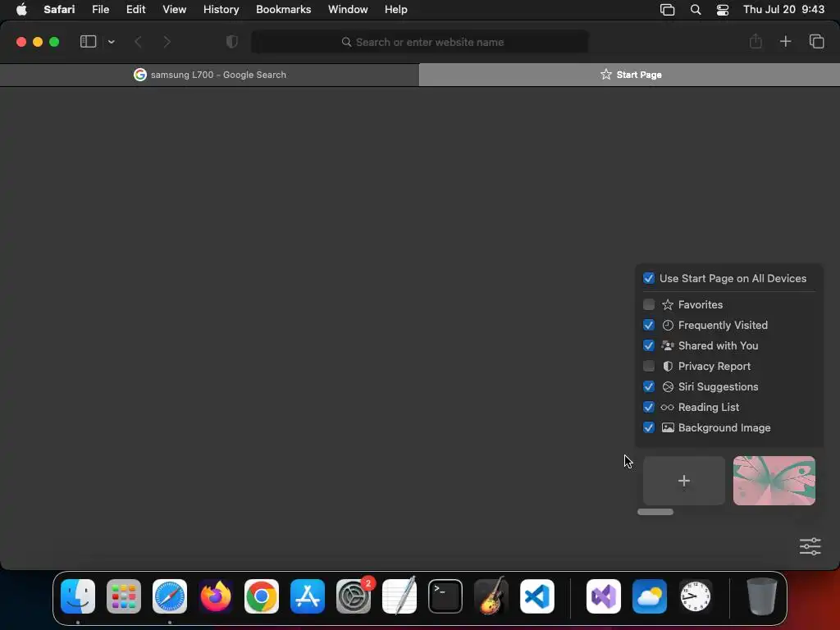Open GarageBand guitar icon in Dock

pos(491,596)
